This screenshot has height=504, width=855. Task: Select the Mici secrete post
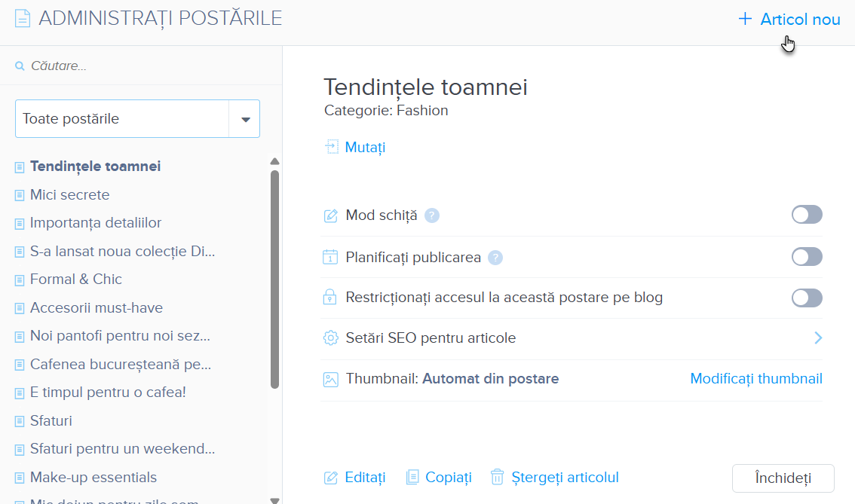[x=69, y=195]
